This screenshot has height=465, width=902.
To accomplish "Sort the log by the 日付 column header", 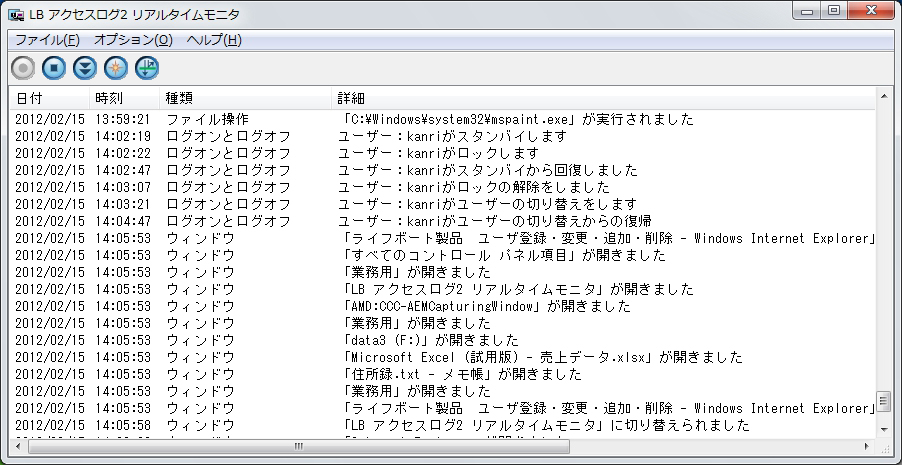I will (x=30, y=98).
